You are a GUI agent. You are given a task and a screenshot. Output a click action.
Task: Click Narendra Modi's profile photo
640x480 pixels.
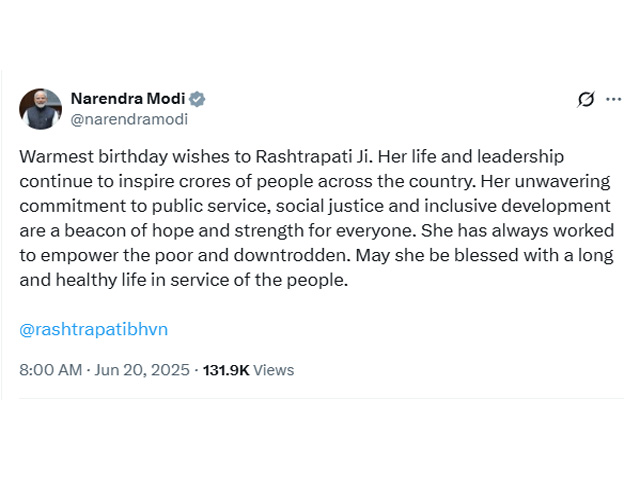pos(40,109)
